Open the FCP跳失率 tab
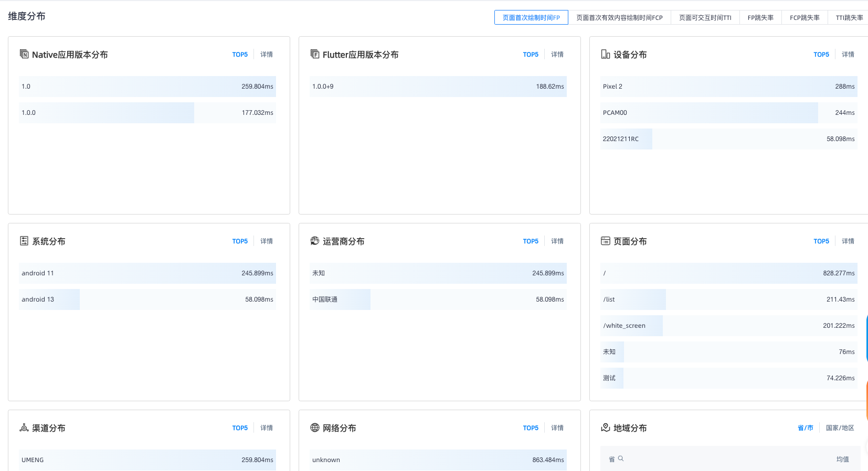Screen dimensions: 868x471 coord(805,17)
